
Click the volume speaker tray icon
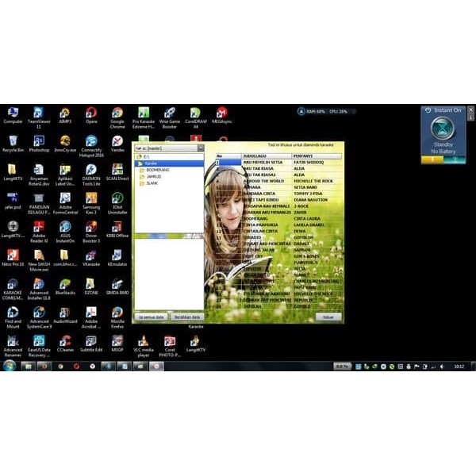coord(442,367)
